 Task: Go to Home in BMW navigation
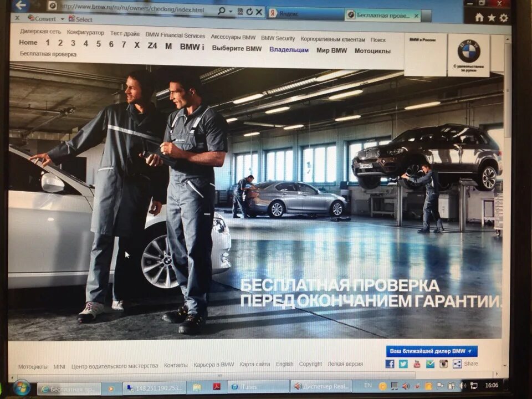point(28,42)
